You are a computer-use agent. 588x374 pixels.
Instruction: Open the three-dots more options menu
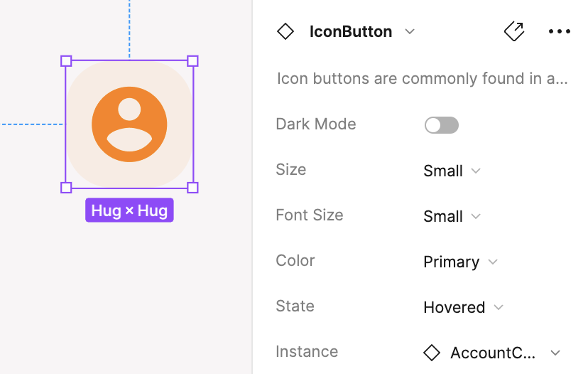559,31
